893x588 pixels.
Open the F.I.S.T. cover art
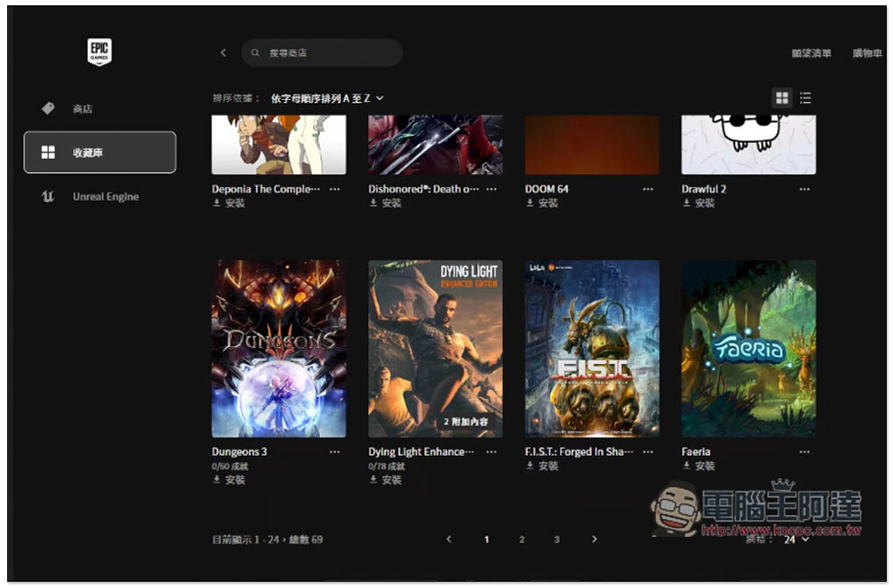coord(592,349)
